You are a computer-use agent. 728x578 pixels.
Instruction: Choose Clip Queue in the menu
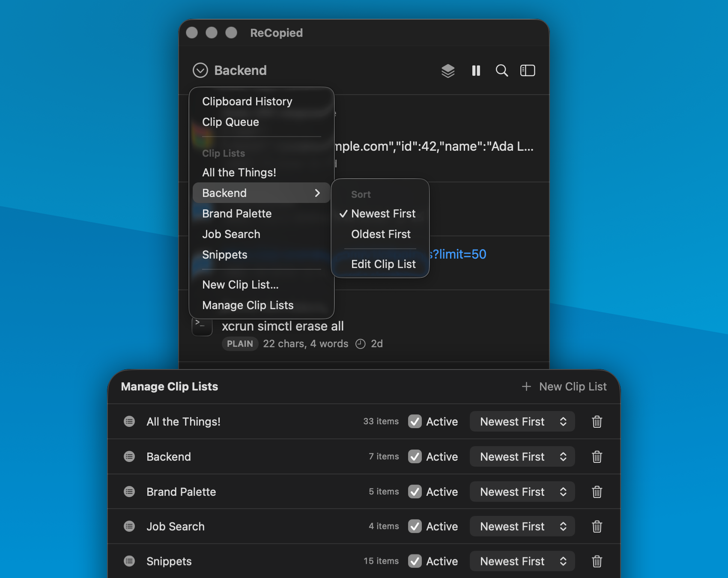261,122
